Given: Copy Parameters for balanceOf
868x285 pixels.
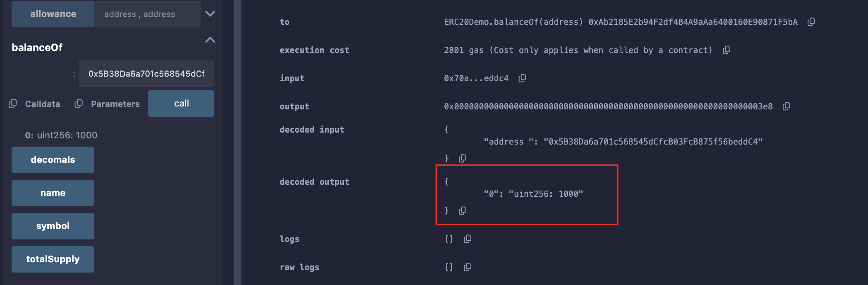Looking at the screenshot, I should [x=79, y=104].
